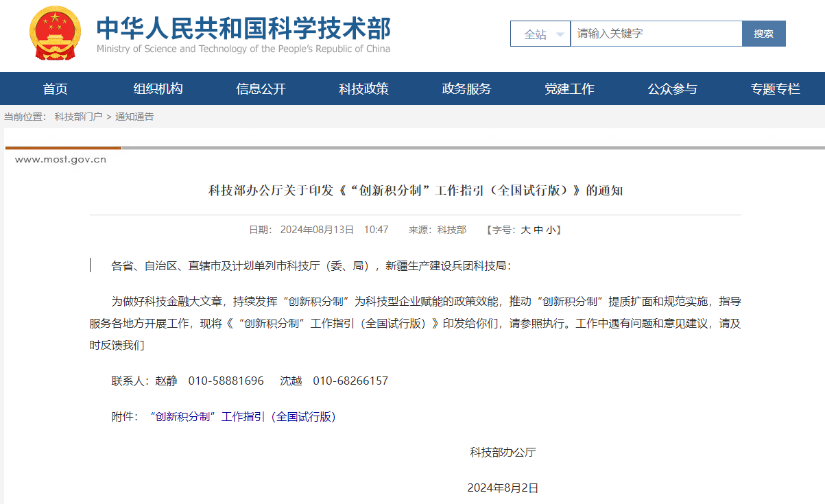825x504 pixels.
Task: Click the notice title heading
Action: coord(416,190)
